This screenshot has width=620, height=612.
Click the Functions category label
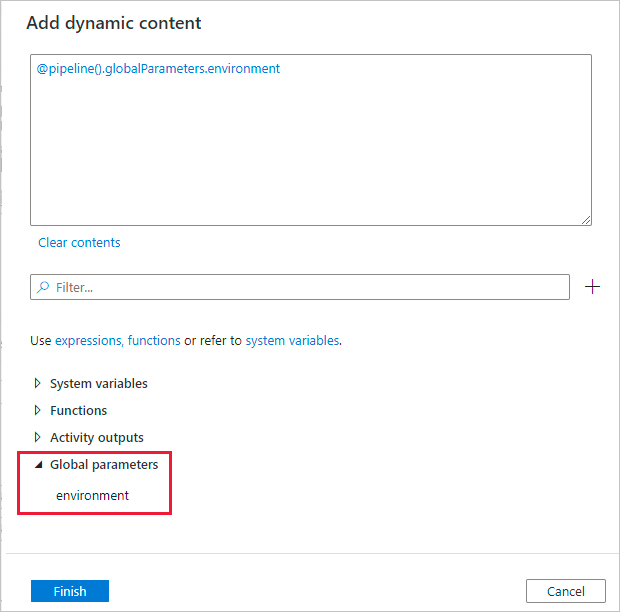[78, 410]
